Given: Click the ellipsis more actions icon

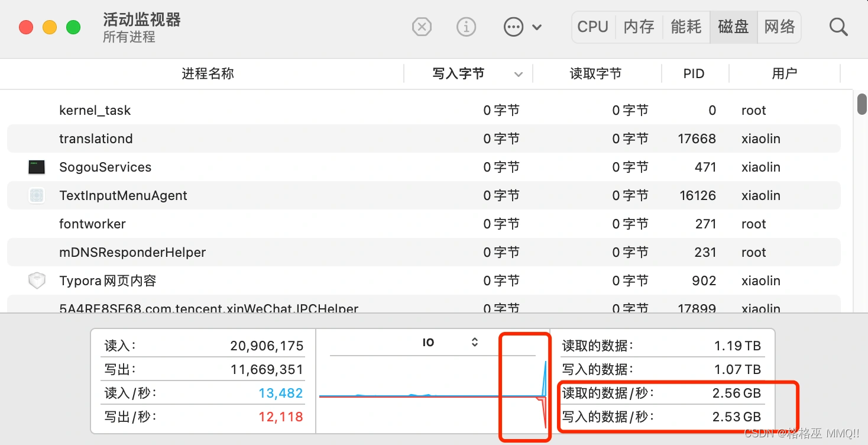Looking at the screenshot, I should click(x=513, y=27).
